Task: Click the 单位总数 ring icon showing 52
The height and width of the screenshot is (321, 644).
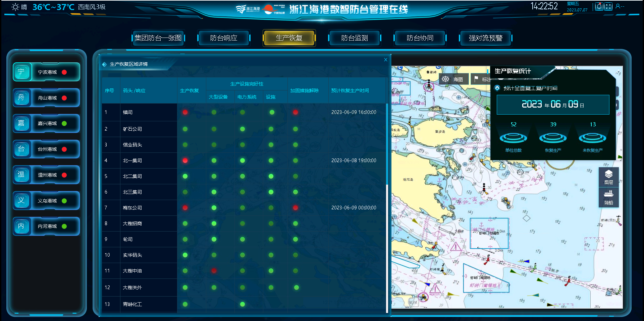Action: 513,138
